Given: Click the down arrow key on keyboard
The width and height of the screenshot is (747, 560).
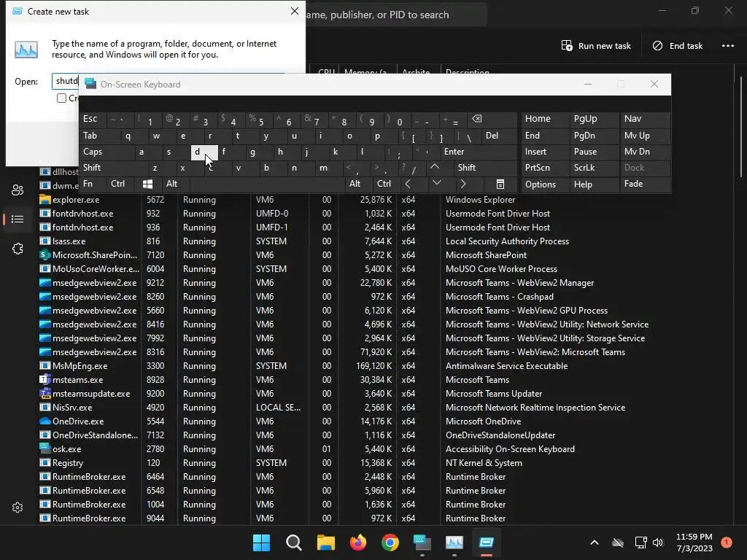Looking at the screenshot, I should click(x=437, y=183).
